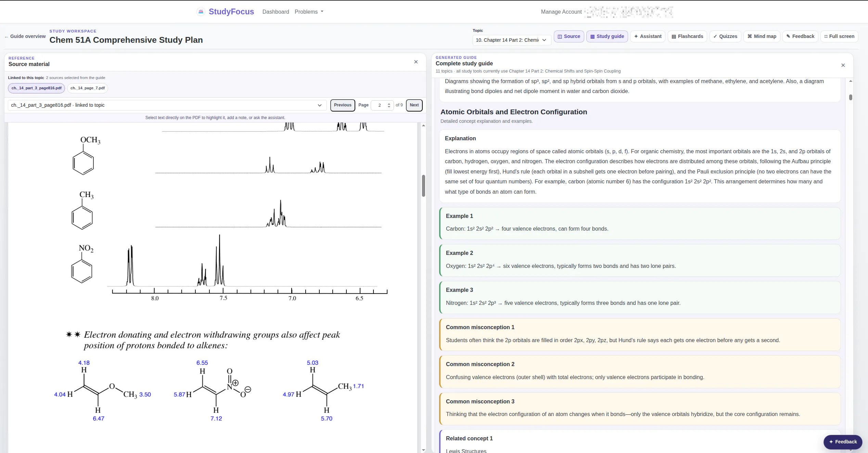Open the Flashcards tool
Image resolution: width=868 pixels, height=453 pixels.
tap(687, 36)
